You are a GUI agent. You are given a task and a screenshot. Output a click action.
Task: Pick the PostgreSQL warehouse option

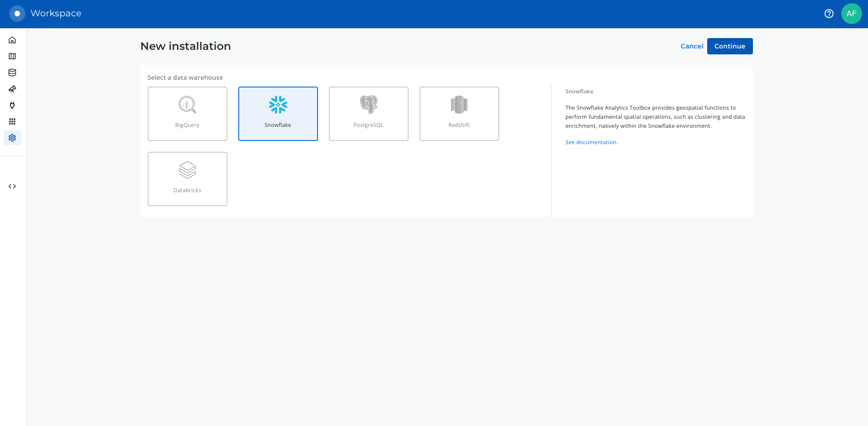[x=369, y=114]
